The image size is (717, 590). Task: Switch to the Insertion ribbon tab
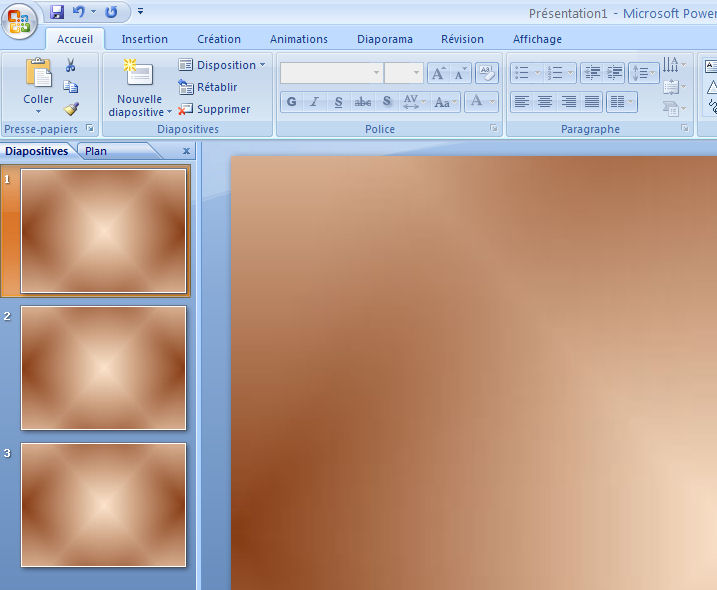pos(144,39)
